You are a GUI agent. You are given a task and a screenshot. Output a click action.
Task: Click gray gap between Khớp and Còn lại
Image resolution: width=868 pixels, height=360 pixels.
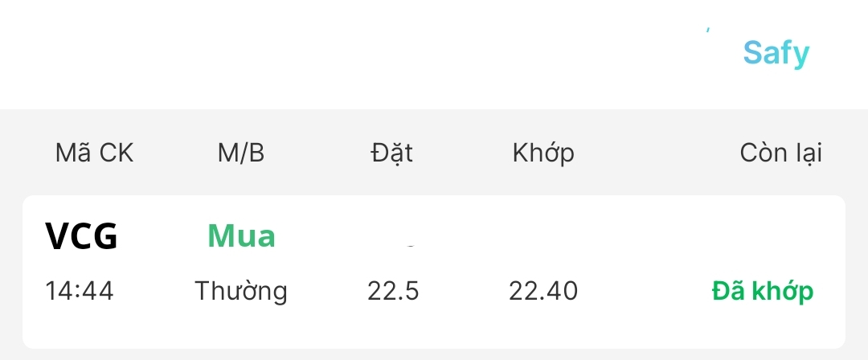[657, 153]
